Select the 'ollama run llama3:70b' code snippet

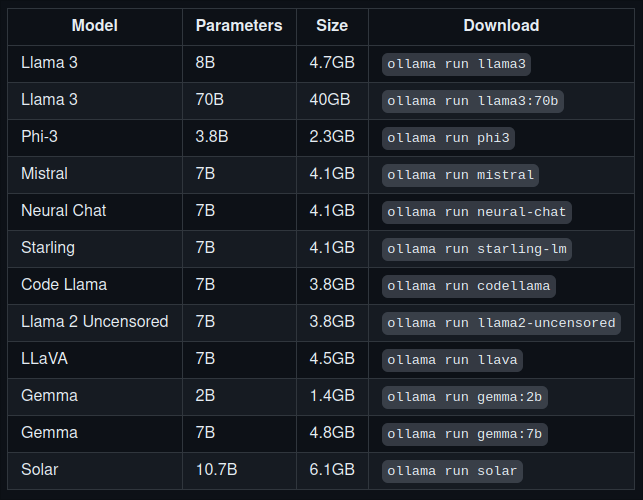tap(472, 101)
